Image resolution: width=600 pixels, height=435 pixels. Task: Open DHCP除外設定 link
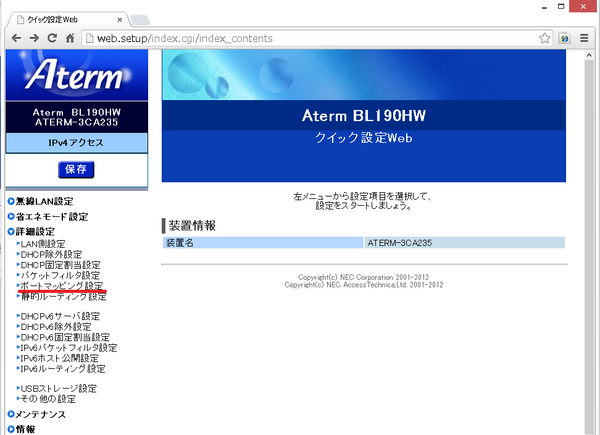point(51,254)
